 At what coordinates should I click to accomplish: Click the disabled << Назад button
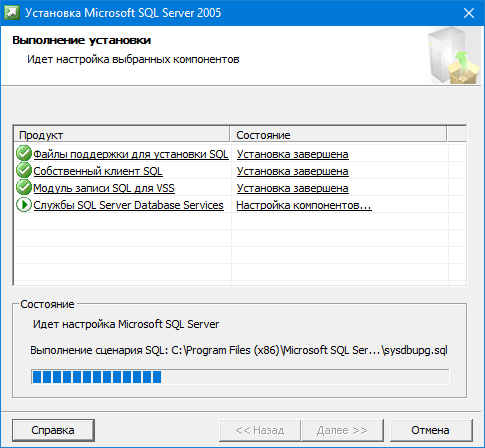[260, 430]
